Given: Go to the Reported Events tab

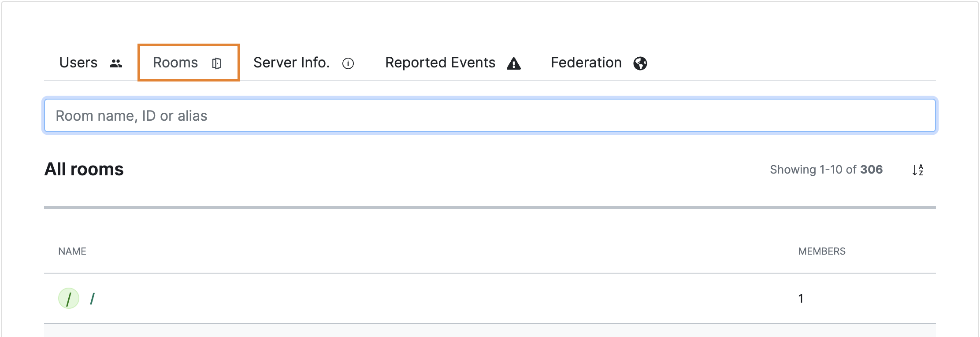Looking at the screenshot, I should (x=440, y=63).
